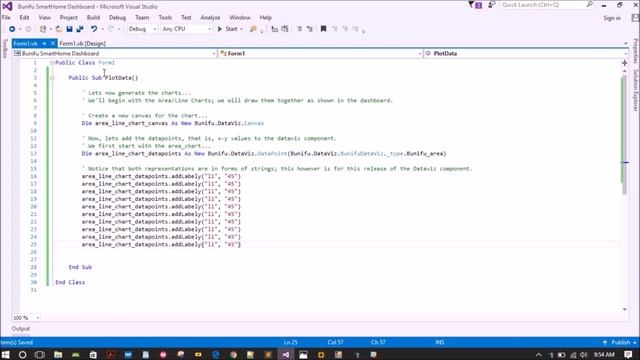640x360 pixels.
Task: Click the Redo toolbar icon
Action: [x=111, y=29]
